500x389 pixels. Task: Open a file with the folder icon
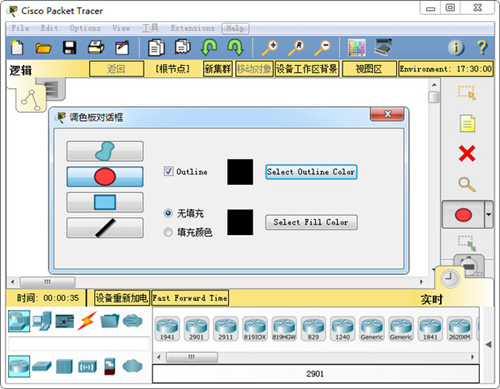click(43, 48)
